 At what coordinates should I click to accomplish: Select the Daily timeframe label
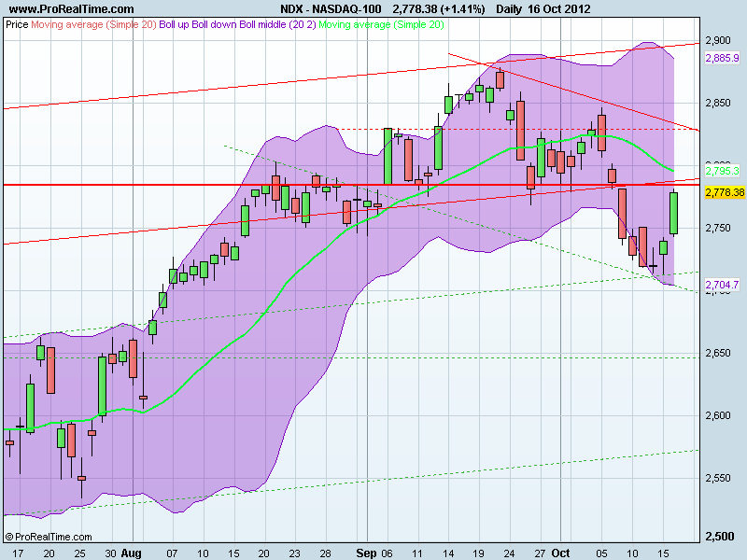509,9
